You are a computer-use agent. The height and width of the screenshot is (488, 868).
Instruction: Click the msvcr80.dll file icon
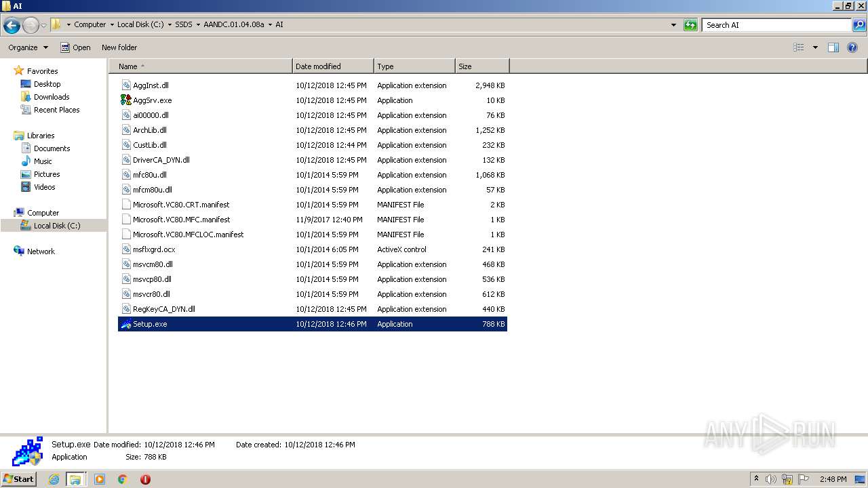(x=126, y=294)
